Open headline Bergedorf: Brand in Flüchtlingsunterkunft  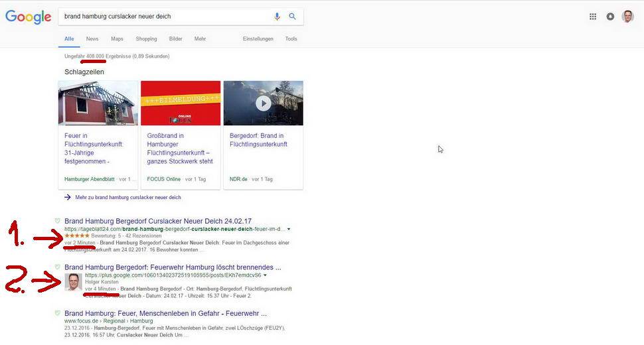coord(258,140)
